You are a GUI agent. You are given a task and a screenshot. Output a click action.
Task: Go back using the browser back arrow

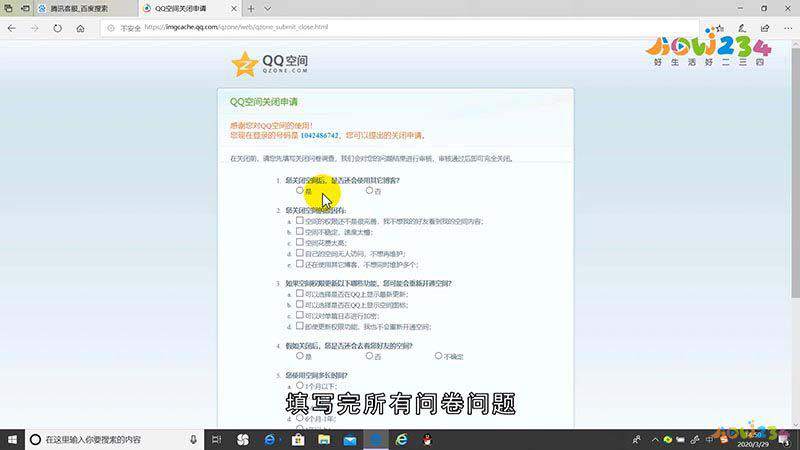click(x=12, y=29)
